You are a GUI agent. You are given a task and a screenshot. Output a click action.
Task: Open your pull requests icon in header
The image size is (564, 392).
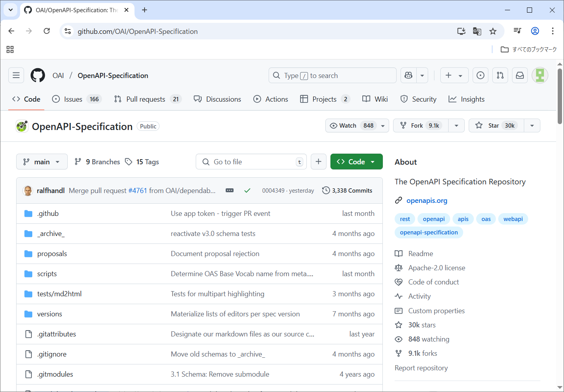pos(500,75)
